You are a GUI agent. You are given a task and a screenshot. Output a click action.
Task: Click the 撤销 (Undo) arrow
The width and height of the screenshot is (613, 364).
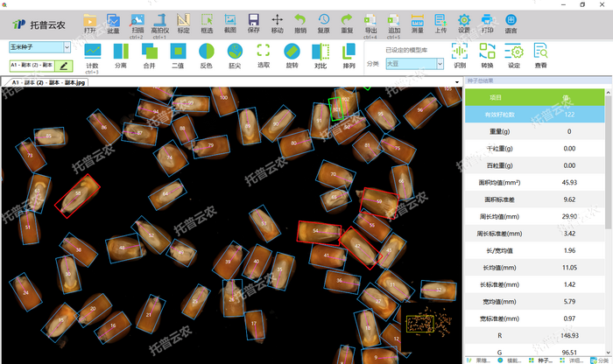point(300,21)
